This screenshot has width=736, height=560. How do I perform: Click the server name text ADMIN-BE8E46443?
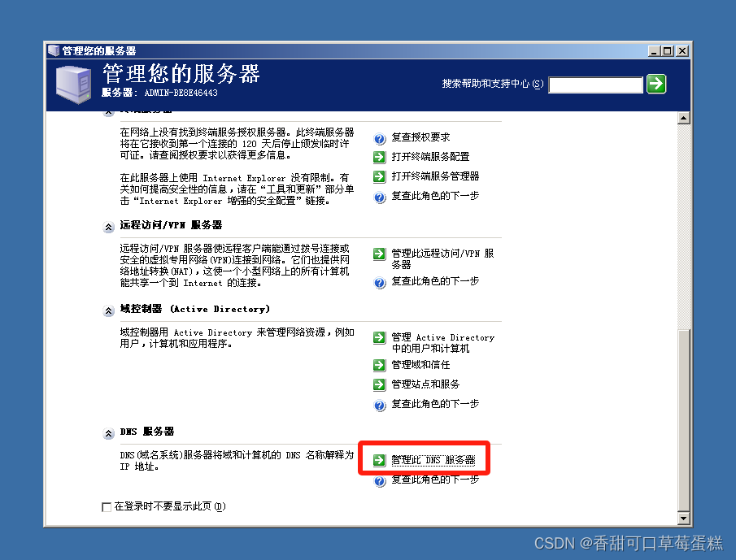click(181, 93)
